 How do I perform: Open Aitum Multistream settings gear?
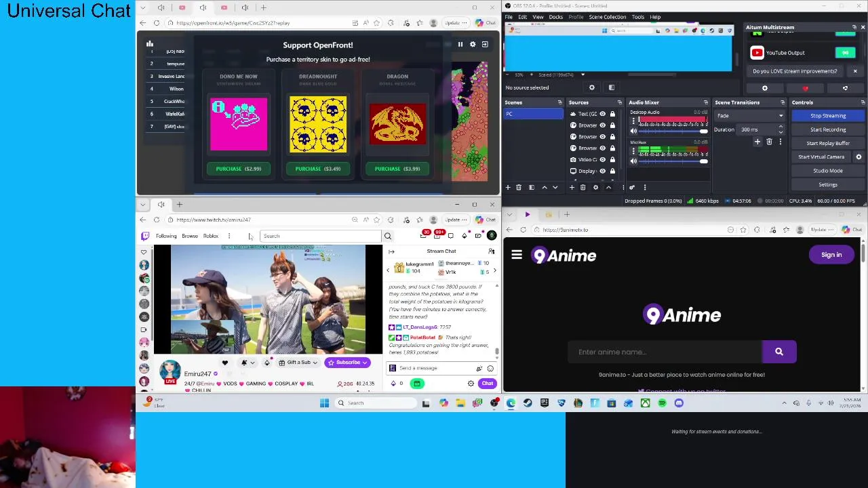coord(765,88)
